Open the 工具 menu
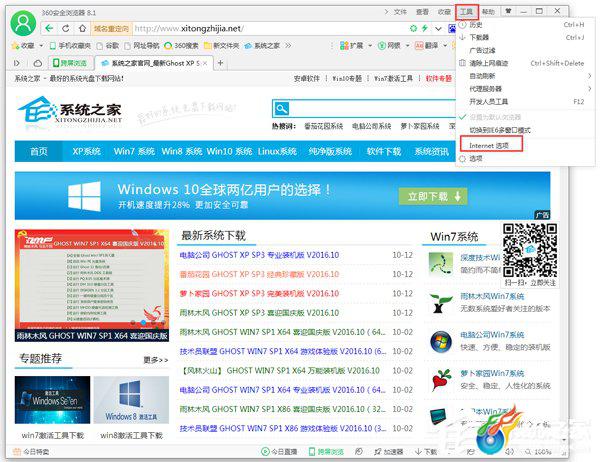Viewport: 600px width, 462px height. (x=466, y=12)
